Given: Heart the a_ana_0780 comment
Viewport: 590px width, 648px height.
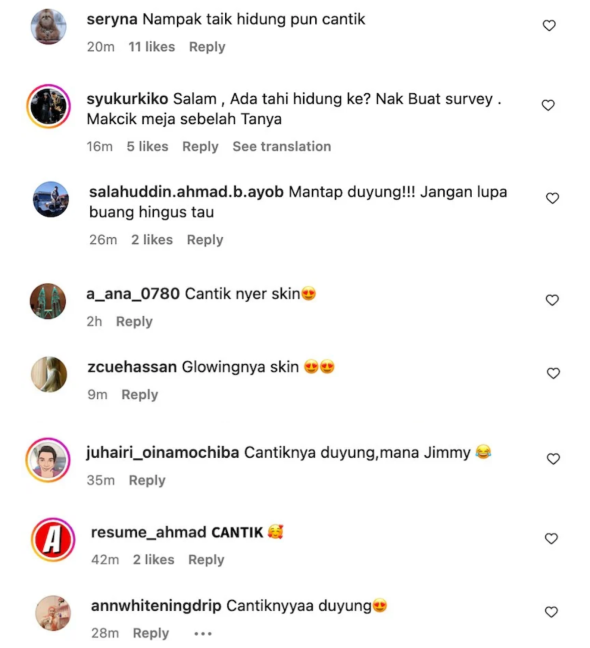Looking at the screenshot, I should [552, 300].
